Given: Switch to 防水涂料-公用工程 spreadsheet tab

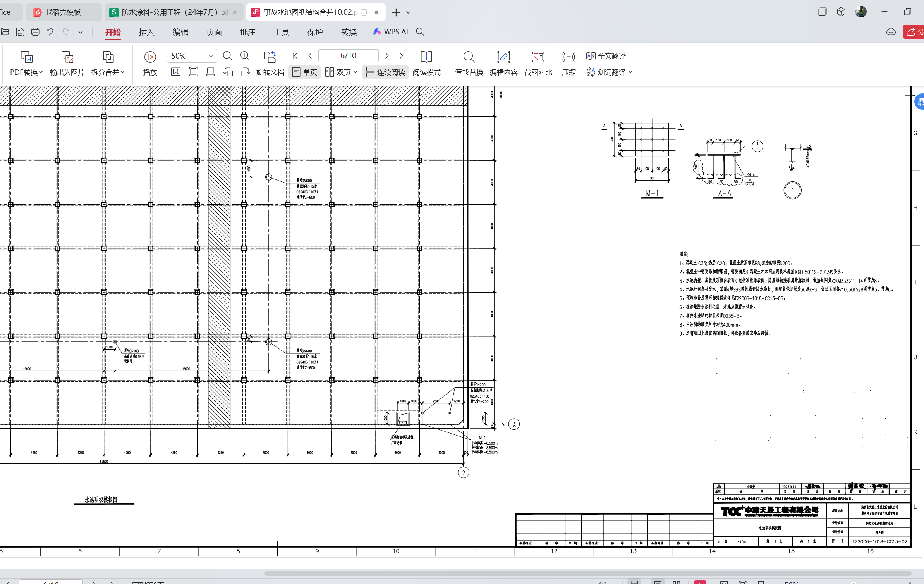Looking at the screenshot, I should pyautogui.click(x=174, y=12).
